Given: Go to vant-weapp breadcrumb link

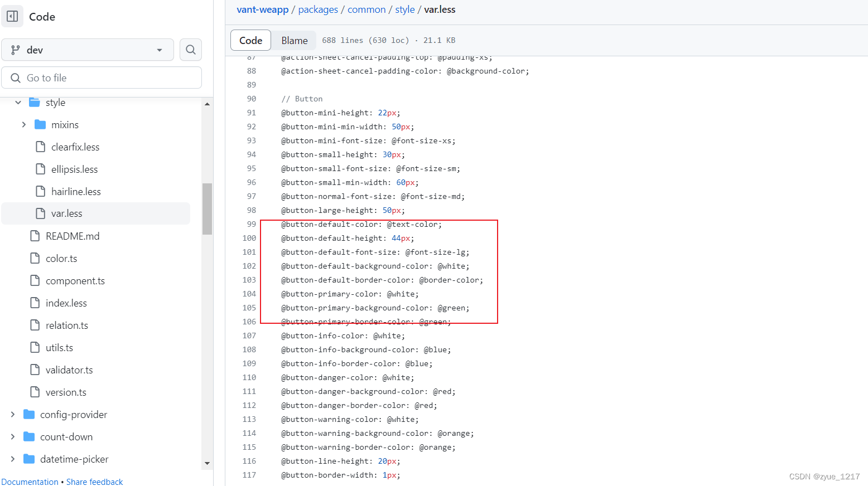Looking at the screenshot, I should tap(263, 9).
